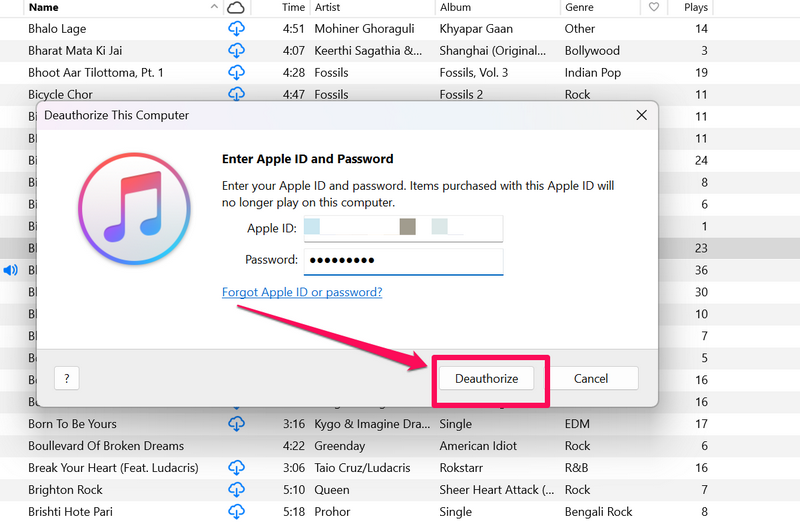The width and height of the screenshot is (800, 522).
Task: Click artist Prohor
Action: [332, 511]
